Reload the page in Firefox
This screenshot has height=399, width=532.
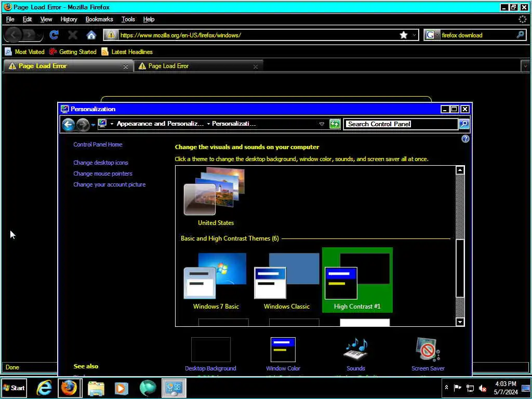pos(54,35)
